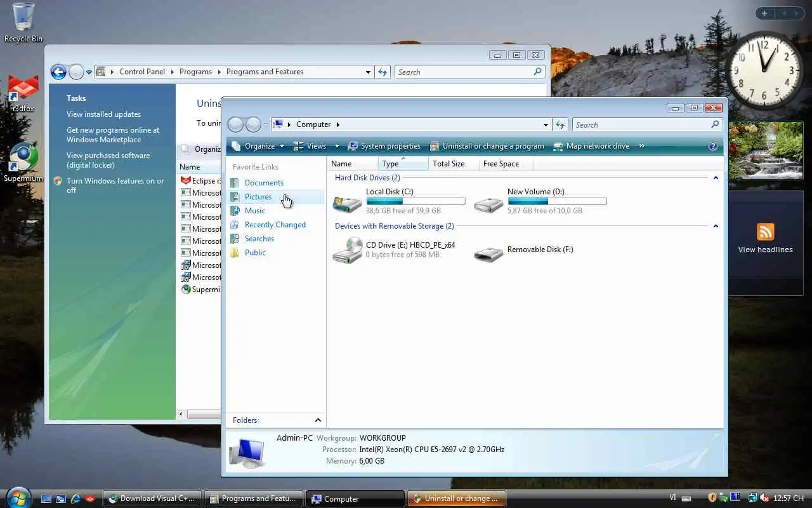The height and width of the screenshot is (508, 812).
Task: Collapse the Hard Disk Drives group
Action: 716,178
